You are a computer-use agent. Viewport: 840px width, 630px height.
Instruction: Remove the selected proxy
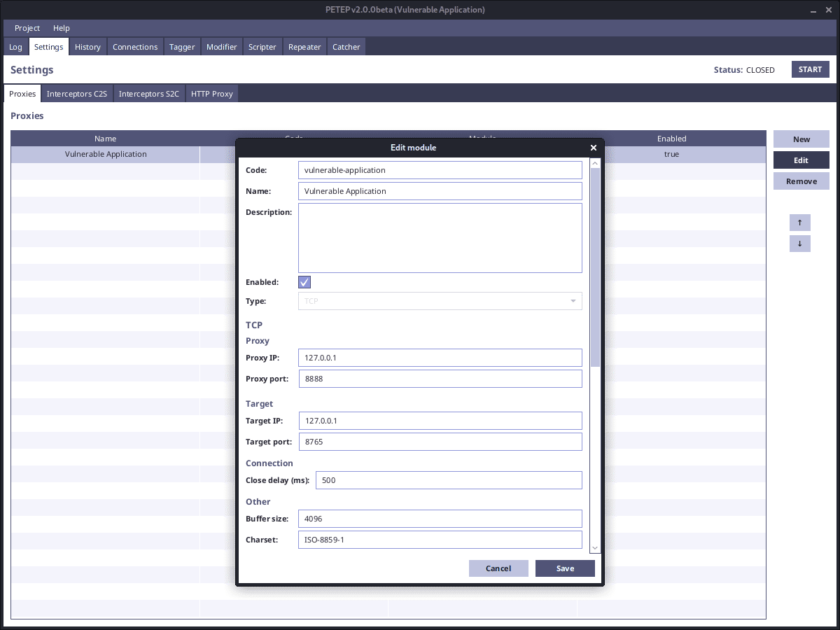coord(801,181)
